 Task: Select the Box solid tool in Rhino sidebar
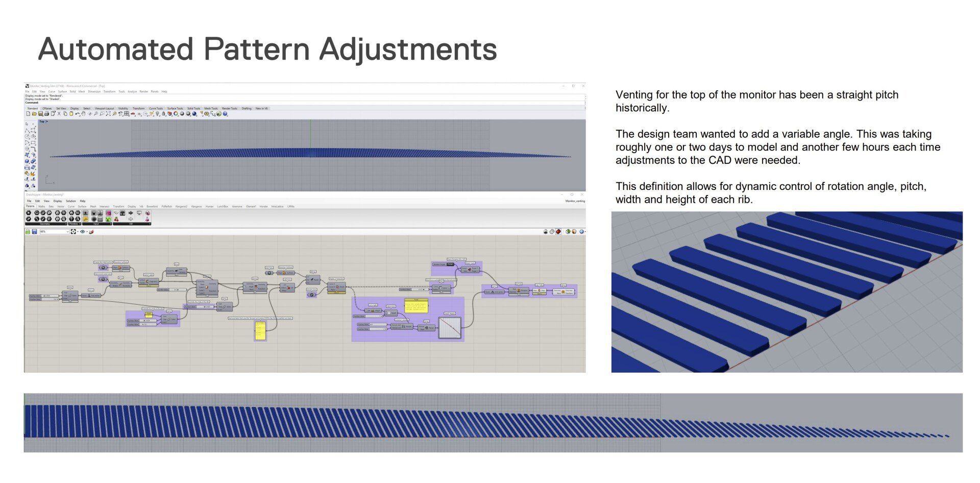pyautogui.click(x=27, y=161)
